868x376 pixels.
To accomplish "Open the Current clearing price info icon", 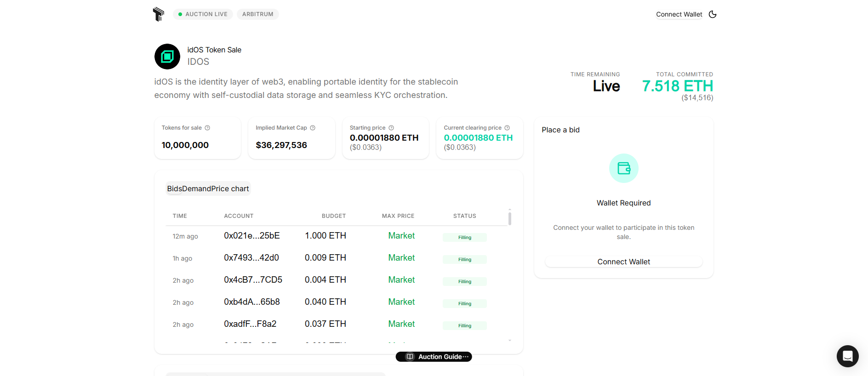I will pos(507,128).
